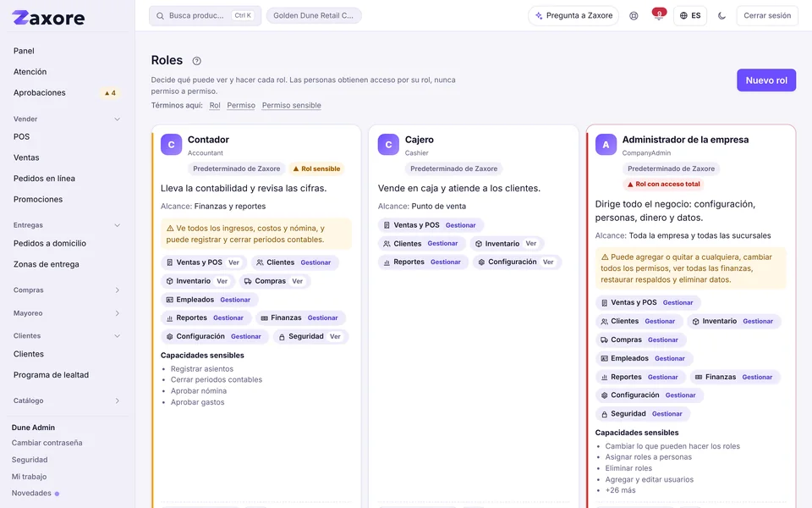Click the warning triangle in Contador's yellow notice
The height and width of the screenshot is (508, 812).
pyautogui.click(x=170, y=228)
